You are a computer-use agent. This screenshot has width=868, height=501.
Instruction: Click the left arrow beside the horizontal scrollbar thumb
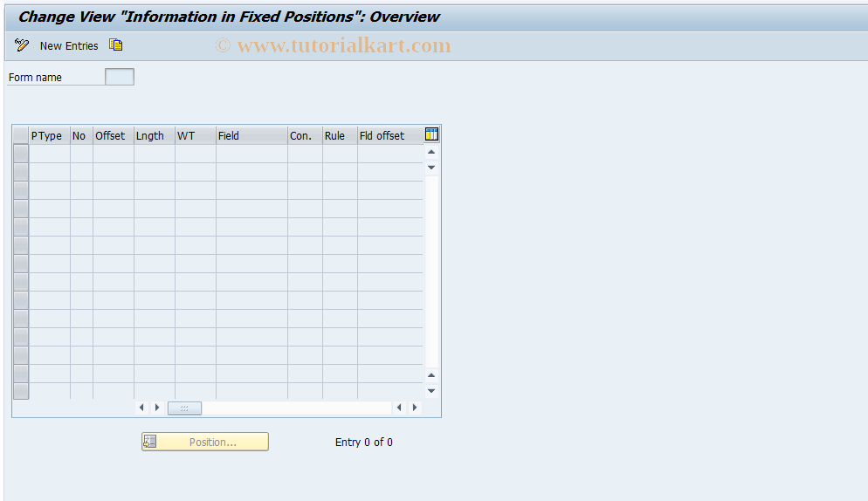coord(141,408)
